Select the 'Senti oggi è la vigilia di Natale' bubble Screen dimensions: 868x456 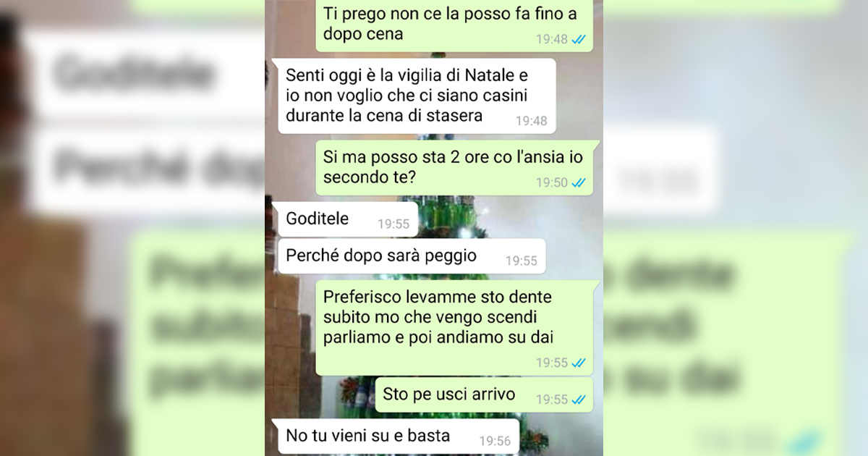pyautogui.click(x=417, y=96)
